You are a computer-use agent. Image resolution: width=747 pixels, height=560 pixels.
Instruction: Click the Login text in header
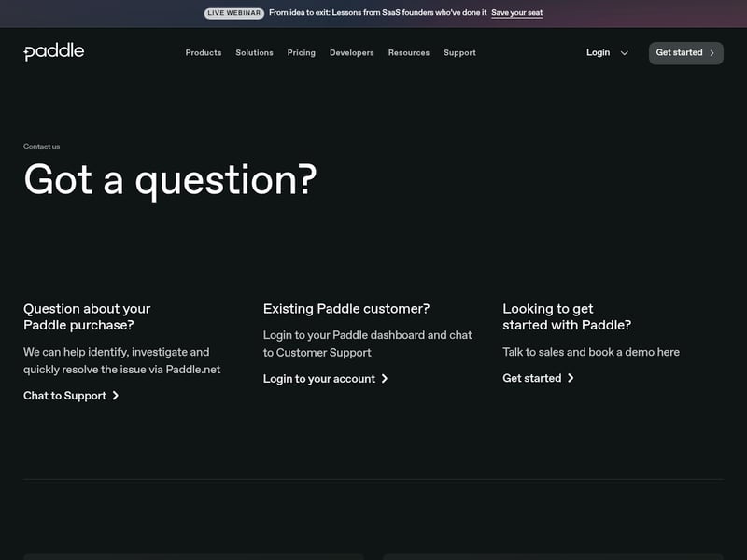coord(598,53)
